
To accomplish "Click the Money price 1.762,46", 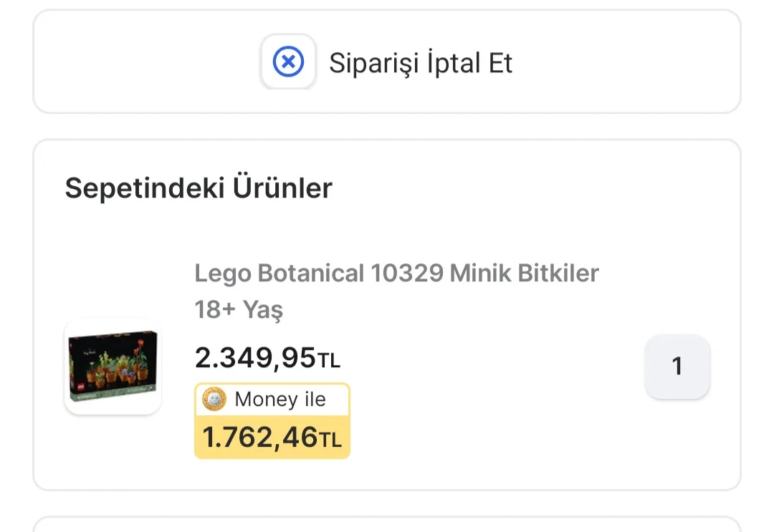I will [x=259, y=437].
